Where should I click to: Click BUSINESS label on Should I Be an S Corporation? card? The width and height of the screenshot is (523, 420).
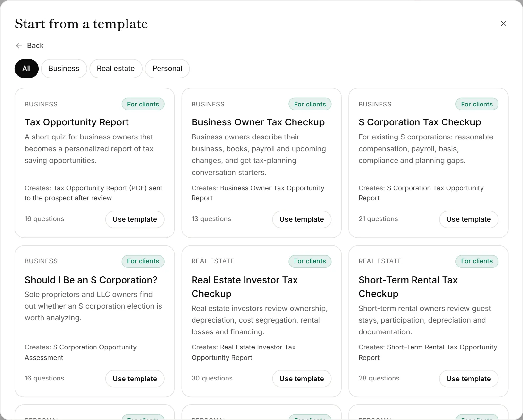[x=41, y=261]
